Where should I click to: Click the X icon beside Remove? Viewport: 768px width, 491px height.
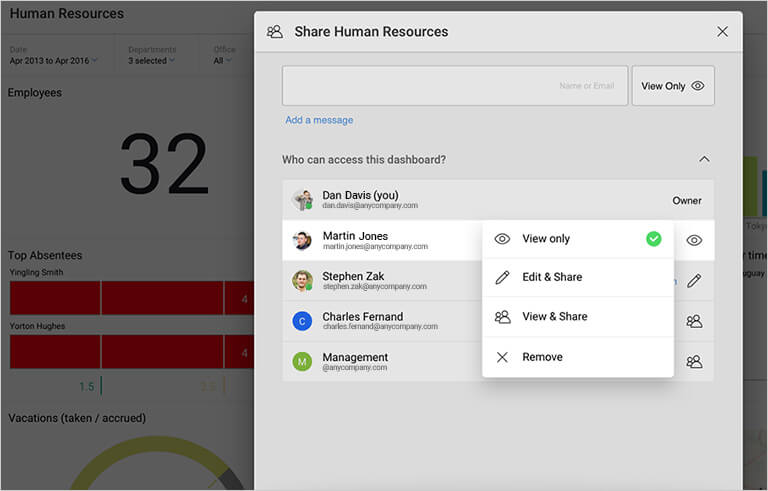(x=502, y=357)
